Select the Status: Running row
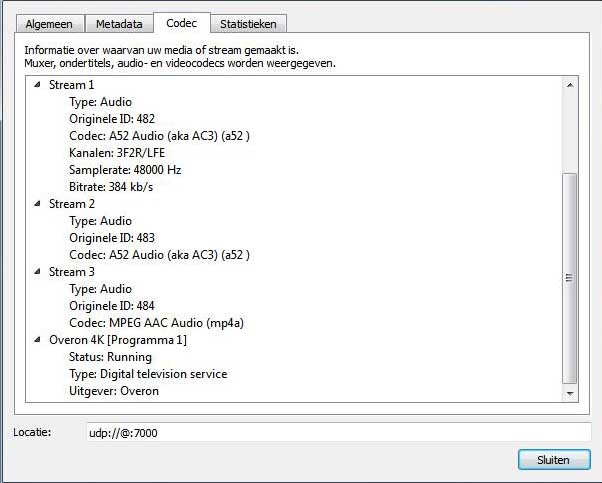The image size is (602, 483). tap(111, 357)
